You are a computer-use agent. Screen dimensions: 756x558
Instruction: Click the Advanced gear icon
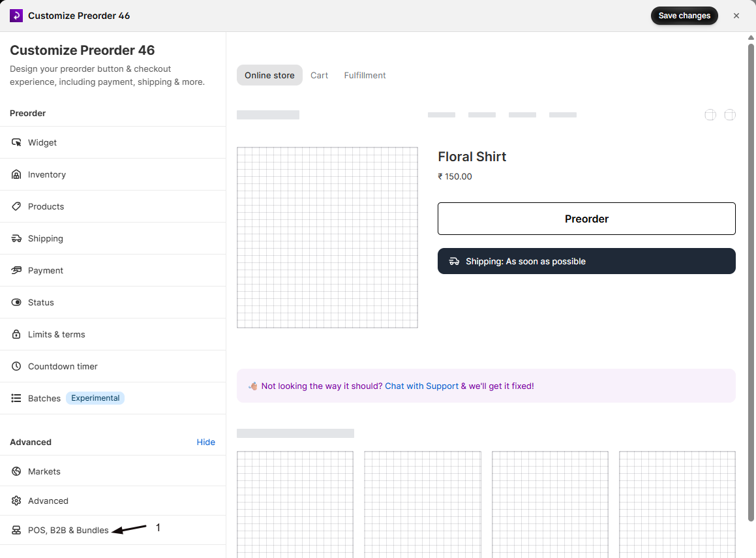(x=16, y=501)
